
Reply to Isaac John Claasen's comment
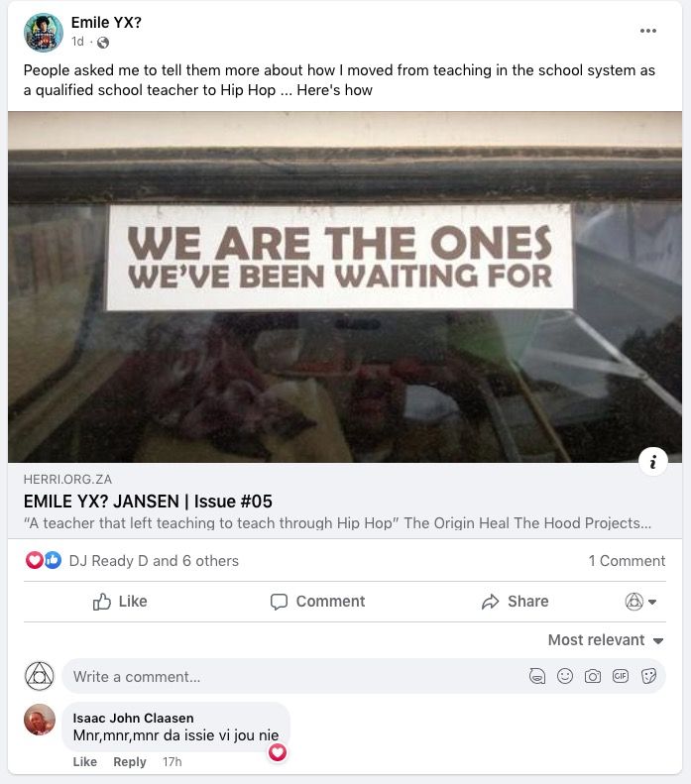pos(130,762)
